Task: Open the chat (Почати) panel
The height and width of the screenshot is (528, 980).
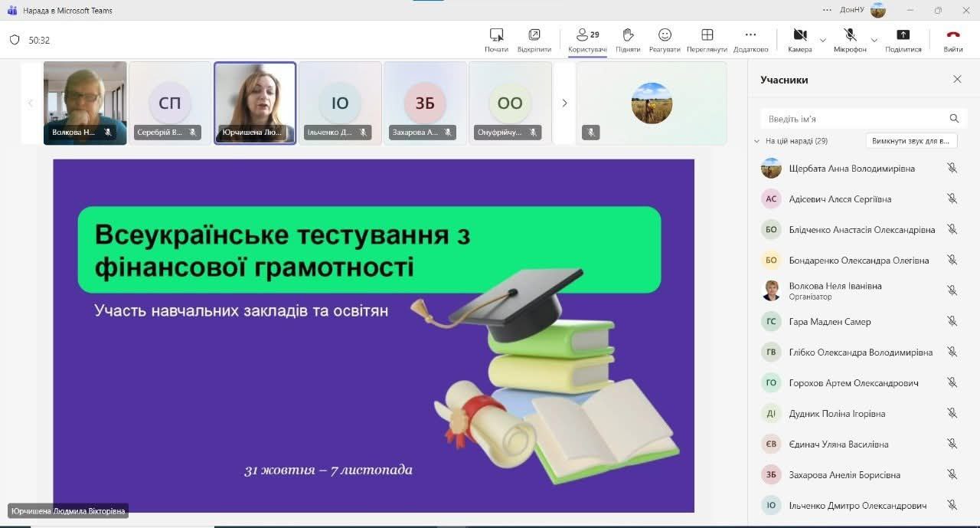Action: [496, 36]
